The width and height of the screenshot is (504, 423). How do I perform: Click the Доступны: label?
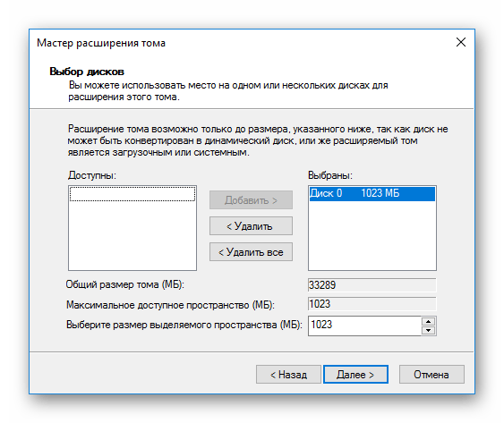coord(92,175)
